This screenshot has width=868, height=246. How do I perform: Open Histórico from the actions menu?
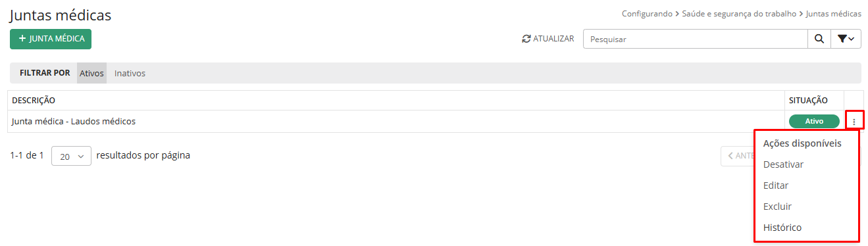[x=782, y=228]
